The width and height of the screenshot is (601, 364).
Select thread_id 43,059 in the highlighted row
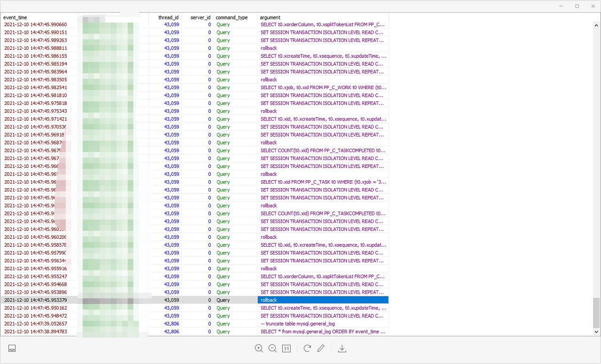point(171,300)
